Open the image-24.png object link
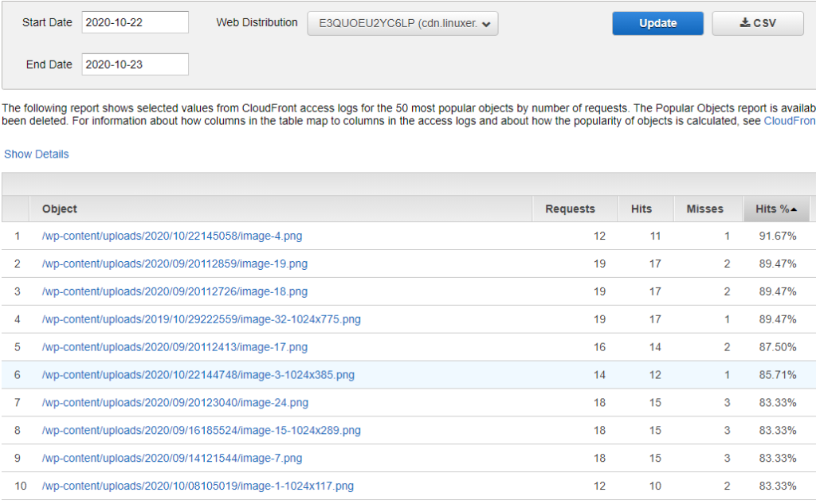816x504 pixels. (x=175, y=403)
